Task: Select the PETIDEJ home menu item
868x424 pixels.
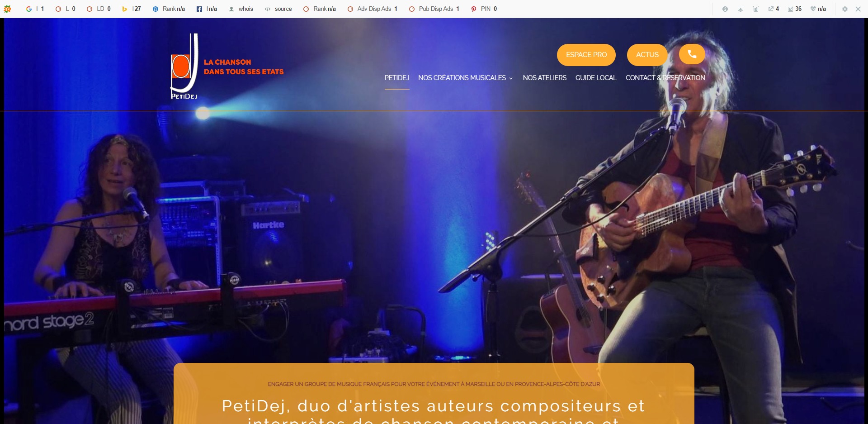Action: [x=397, y=78]
